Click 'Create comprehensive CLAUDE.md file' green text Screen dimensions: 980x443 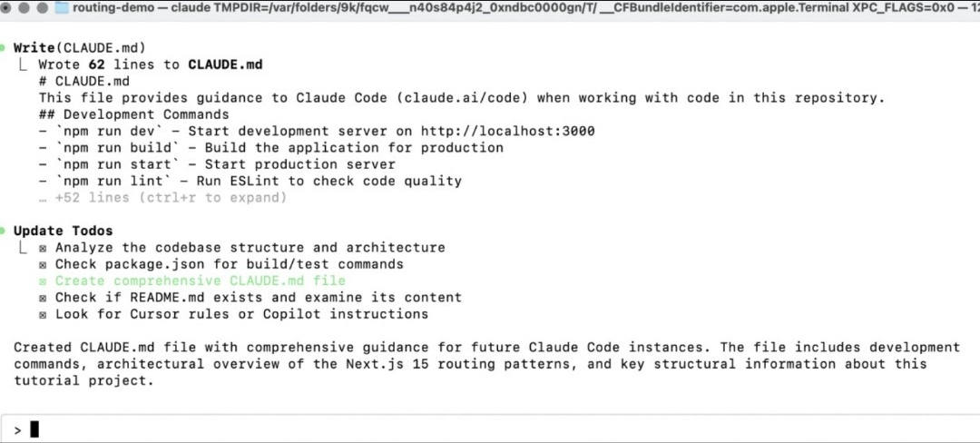(200, 281)
